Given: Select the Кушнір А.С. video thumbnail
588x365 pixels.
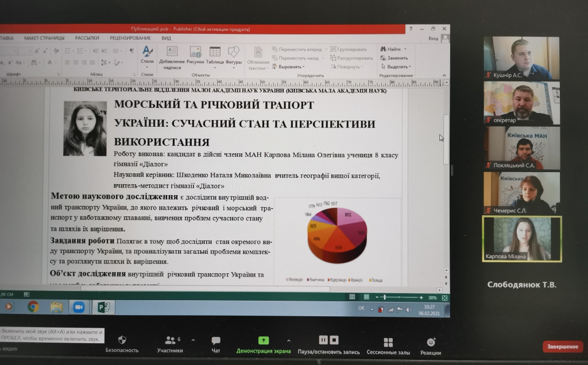Looking at the screenshot, I should [x=521, y=58].
